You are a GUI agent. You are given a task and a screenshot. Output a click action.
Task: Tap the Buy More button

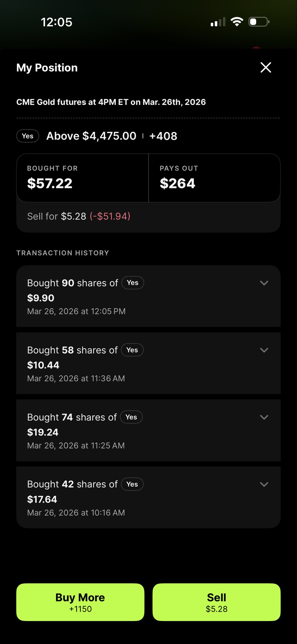click(80, 602)
